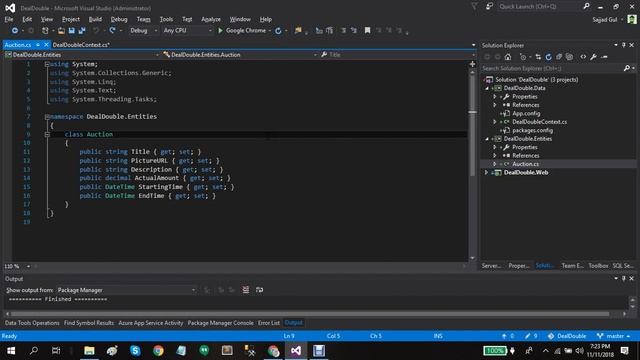This screenshot has height=360, width=640.
Task: Click the Redo arrow toolbar icon
Action: pyautogui.click(x=112, y=31)
